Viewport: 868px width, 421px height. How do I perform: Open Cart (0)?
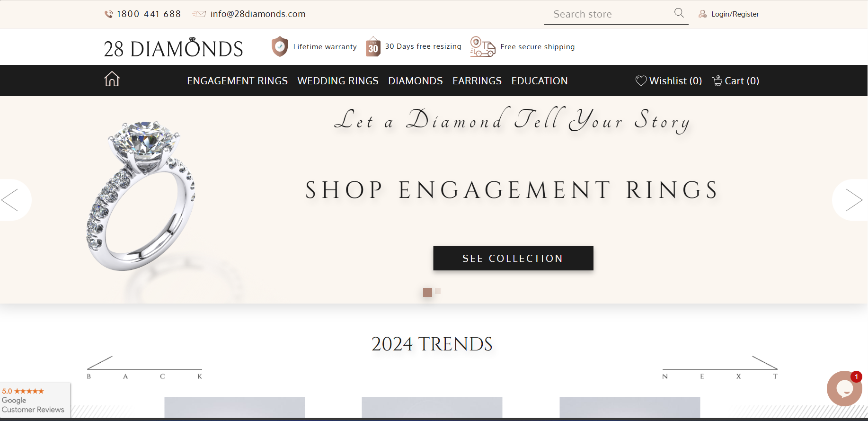(742, 81)
